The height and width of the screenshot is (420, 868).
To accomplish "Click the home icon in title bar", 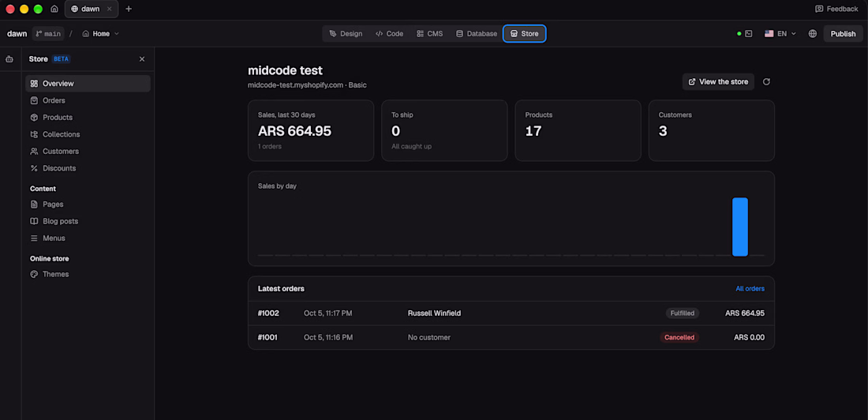I will [x=54, y=9].
